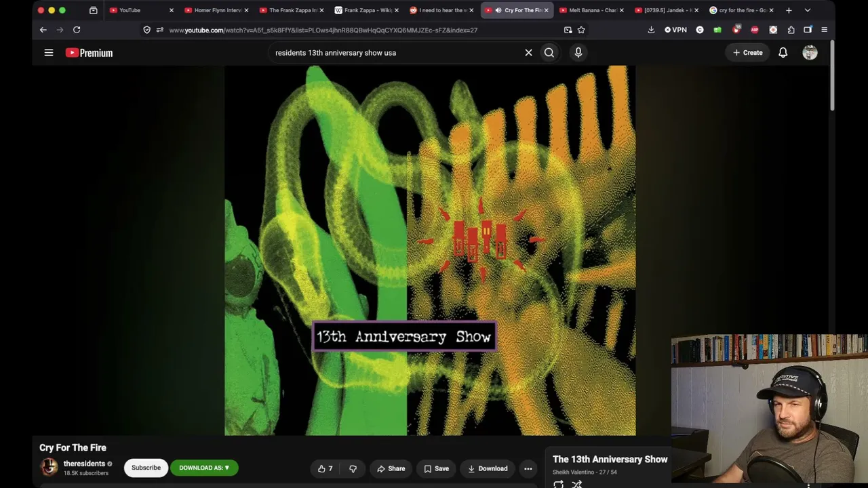
Task: Expand the green DOWNLOAD AS dropdown
Action: [204, 468]
